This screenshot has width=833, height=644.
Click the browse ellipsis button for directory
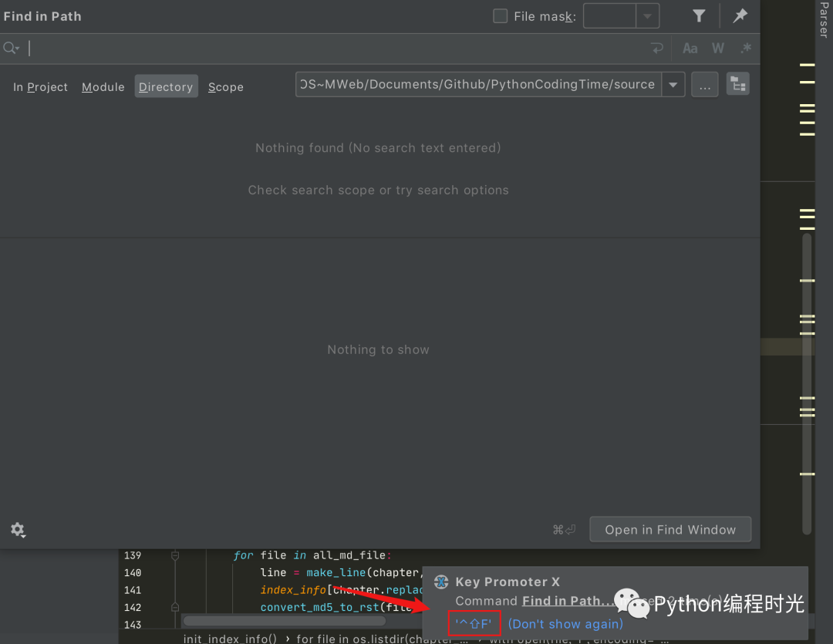tap(704, 84)
